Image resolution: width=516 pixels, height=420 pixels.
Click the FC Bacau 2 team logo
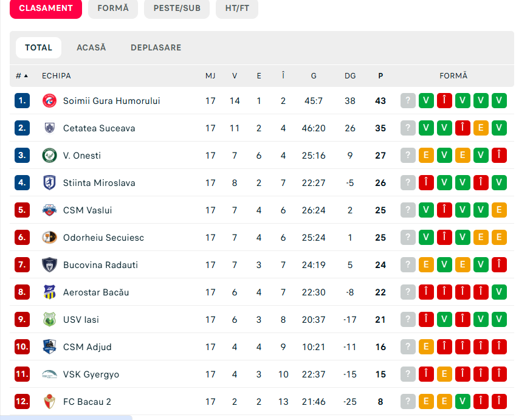pos(49,402)
